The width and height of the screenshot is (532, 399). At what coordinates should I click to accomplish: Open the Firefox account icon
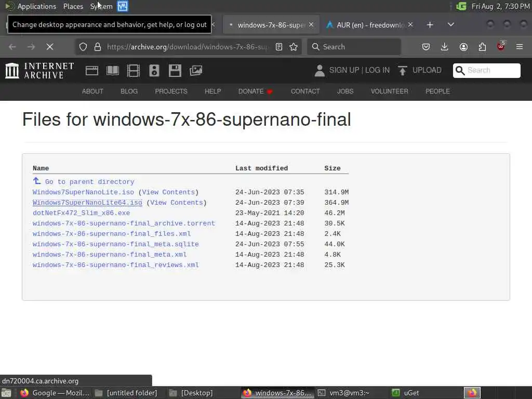[463, 47]
